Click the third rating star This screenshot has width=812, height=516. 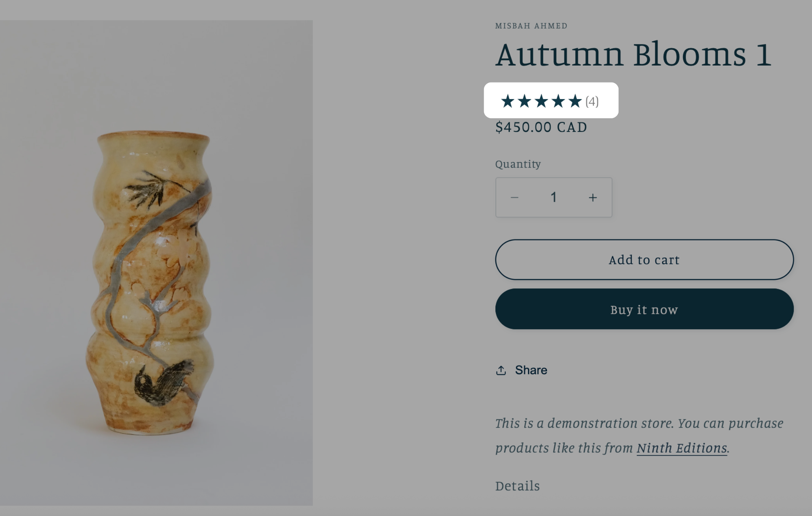(x=541, y=101)
